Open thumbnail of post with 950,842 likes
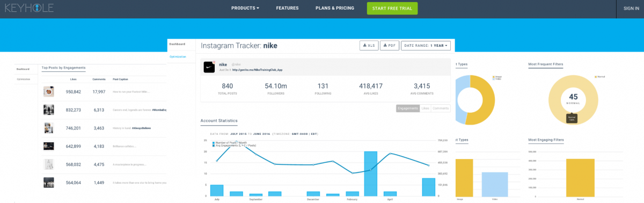644x203 pixels. [x=49, y=92]
